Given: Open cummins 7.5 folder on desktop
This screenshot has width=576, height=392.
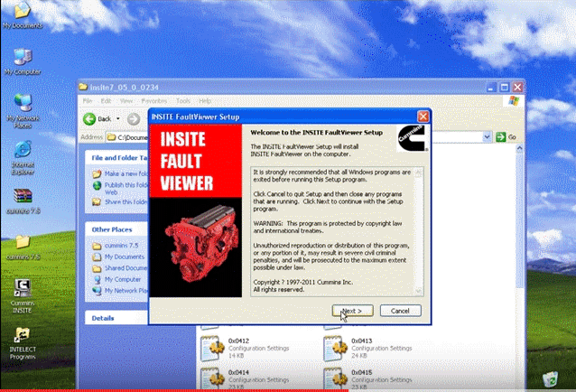Looking at the screenshot, I should click(23, 247).
